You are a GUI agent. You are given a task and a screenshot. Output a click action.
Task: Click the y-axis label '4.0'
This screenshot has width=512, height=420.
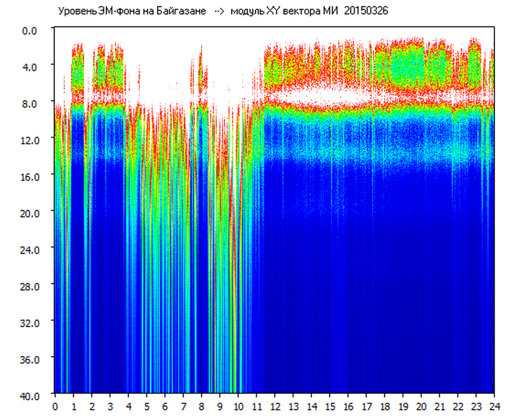click(29, 68)
